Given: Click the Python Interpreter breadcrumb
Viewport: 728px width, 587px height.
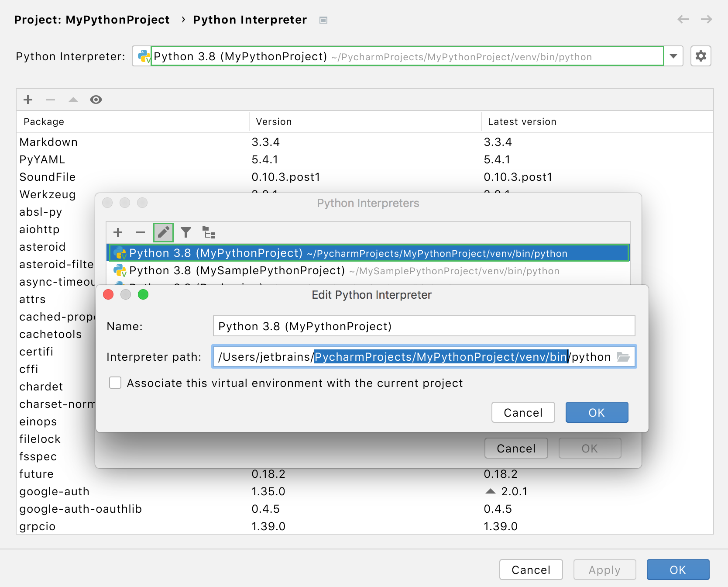Looking at the screenshot, I should coord(250,20).
